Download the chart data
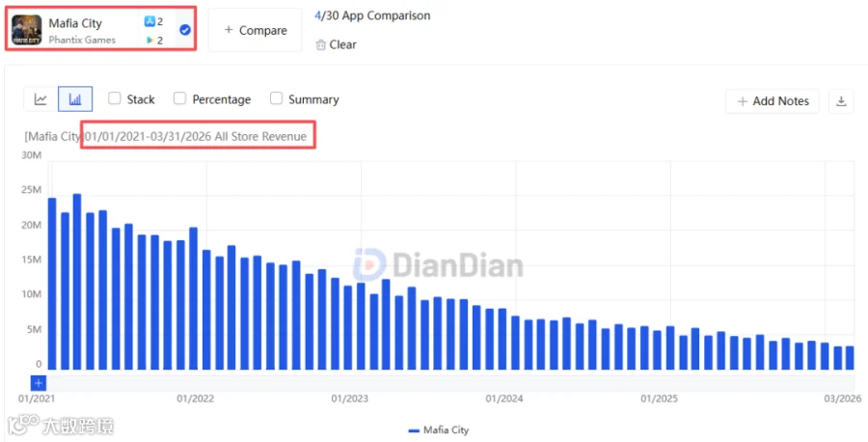This screenshot has width=868, height=442. click(x=841, y=101)
